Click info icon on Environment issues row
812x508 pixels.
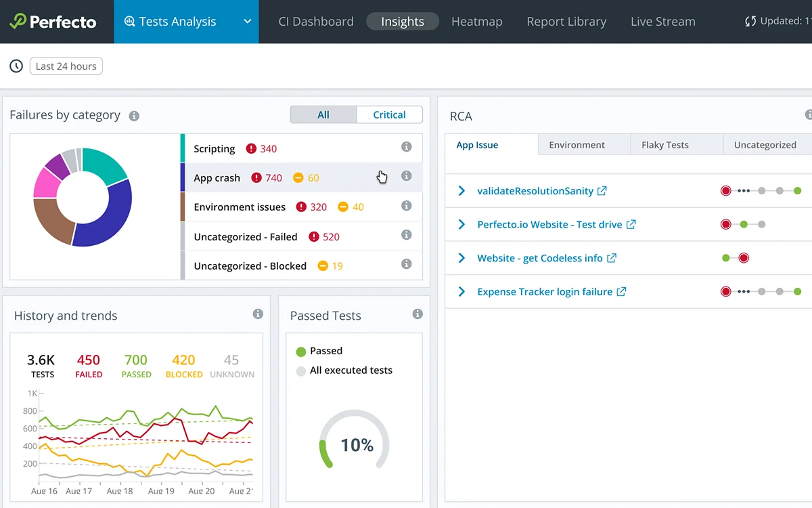coord(406,206)
